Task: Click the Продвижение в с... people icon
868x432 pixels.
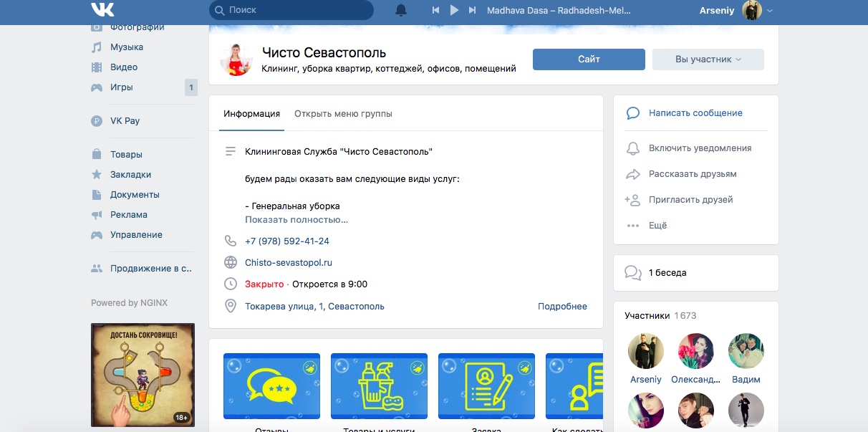Action: point(97,269)
